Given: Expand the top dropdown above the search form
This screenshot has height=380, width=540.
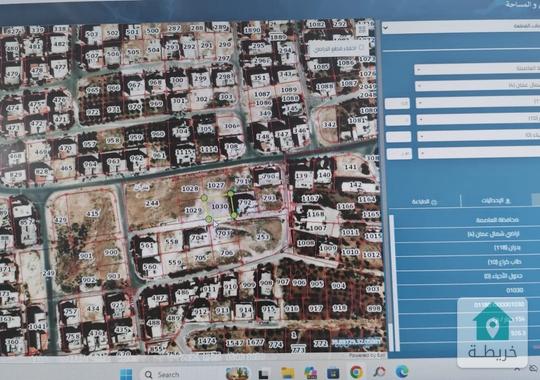Looking at the screenshot, I should (x=460, y=27).
